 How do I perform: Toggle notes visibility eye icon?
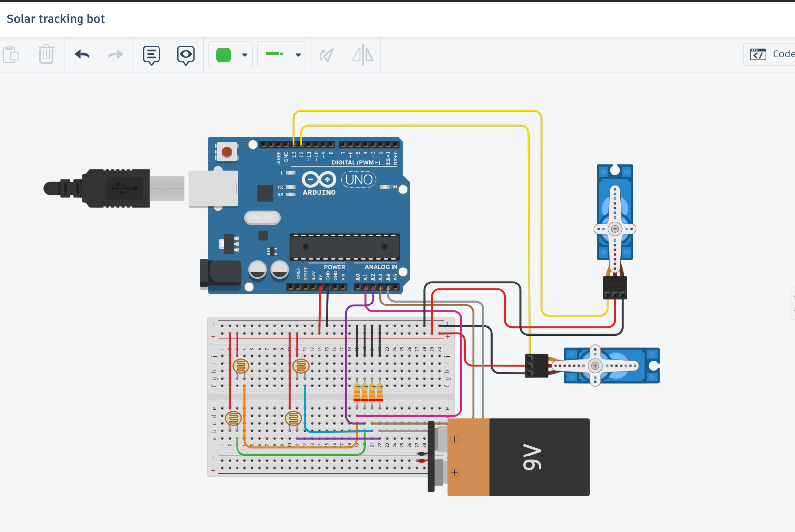tap(186, 55)
